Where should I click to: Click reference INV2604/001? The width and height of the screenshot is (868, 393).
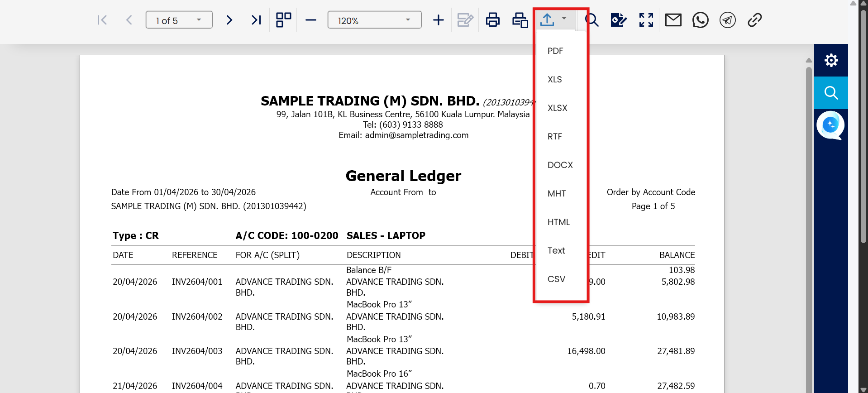click(197, 282)
